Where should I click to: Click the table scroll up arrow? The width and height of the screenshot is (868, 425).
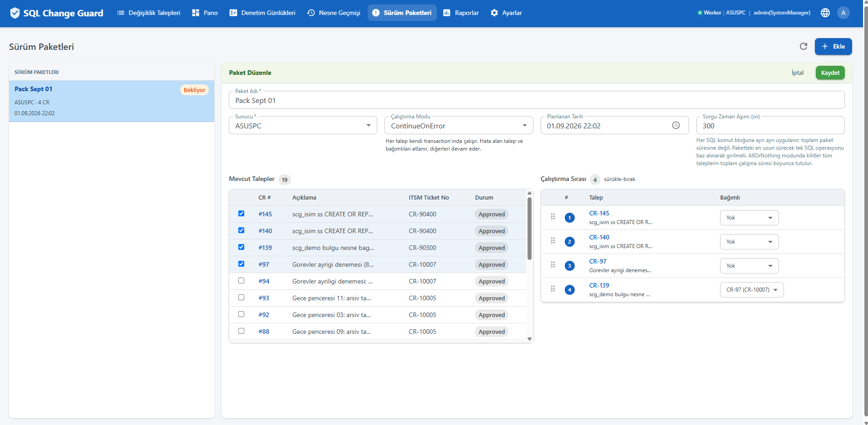529,193
